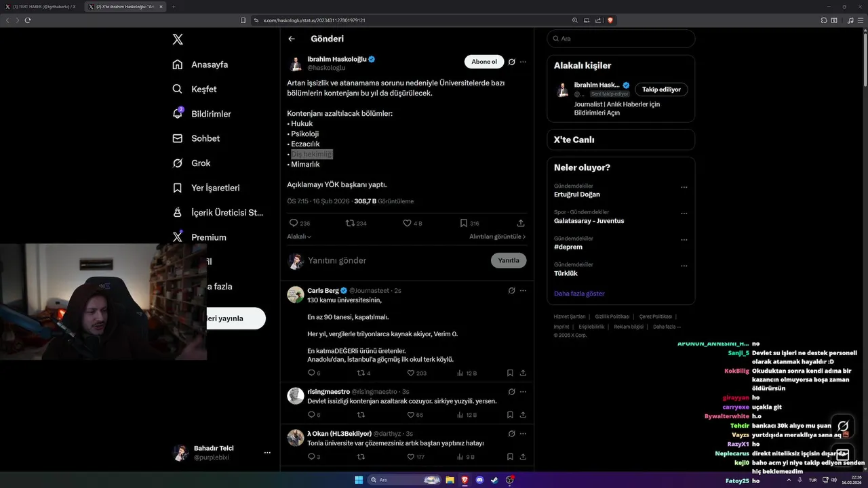Click the Yanıtla button
The width and height of the screenshot is (868, 488).
(509, 260)
